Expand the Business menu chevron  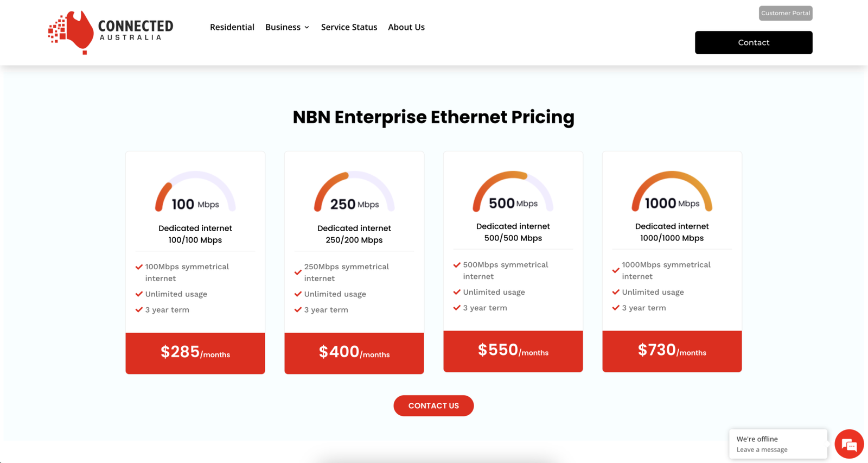tap(307, 27)
